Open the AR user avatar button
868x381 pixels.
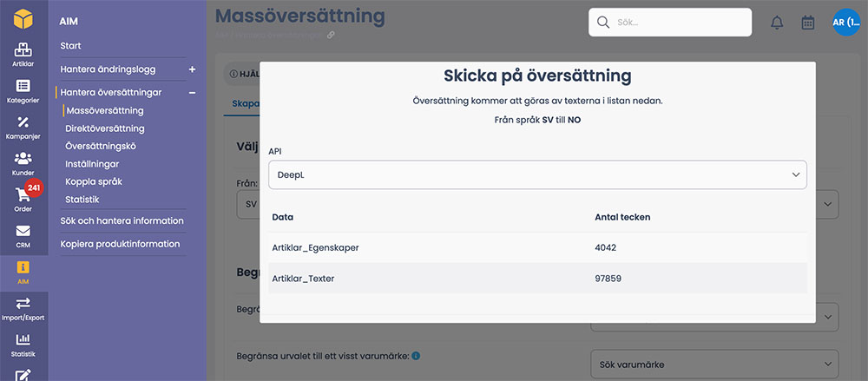[x=844, y=22]
